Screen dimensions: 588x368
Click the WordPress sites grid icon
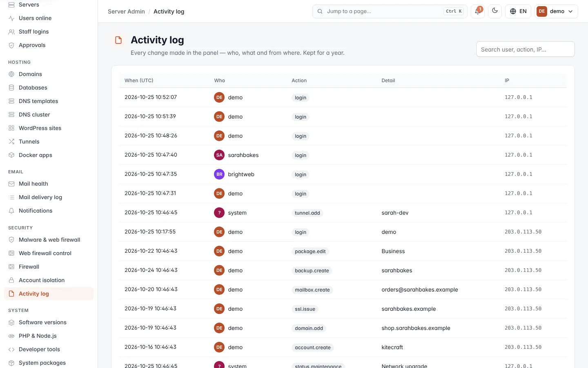(x=11, y=128)
